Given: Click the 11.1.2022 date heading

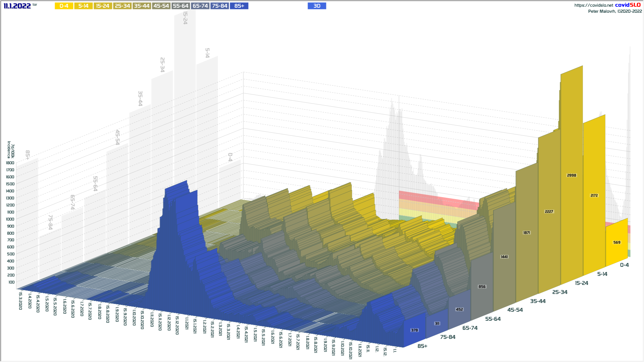Looking at the screenshot, I should pos(17,6).
